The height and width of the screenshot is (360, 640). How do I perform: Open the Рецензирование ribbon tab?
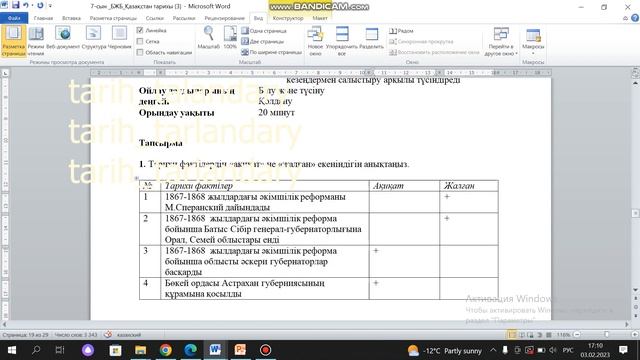224,18
